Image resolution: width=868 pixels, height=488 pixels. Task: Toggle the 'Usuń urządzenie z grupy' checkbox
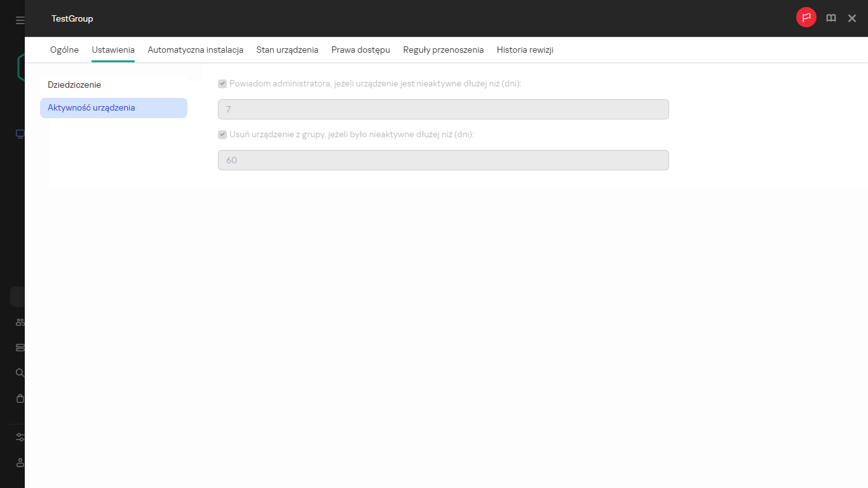point(222,134)
